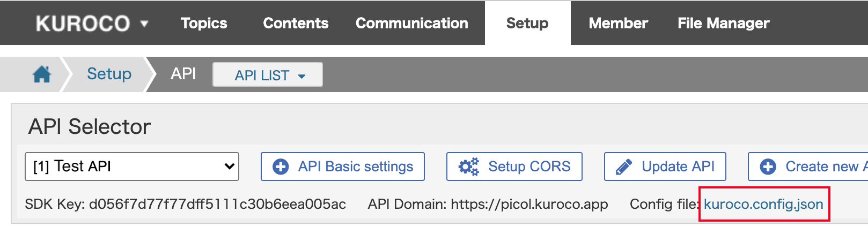Open the KUROCO logo dropdown arrow
868x242 pixels.
click(144, 24)
